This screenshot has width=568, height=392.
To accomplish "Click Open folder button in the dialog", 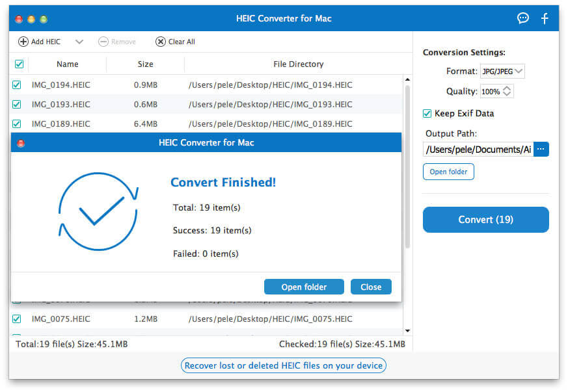I will click(x=304, y=287).
